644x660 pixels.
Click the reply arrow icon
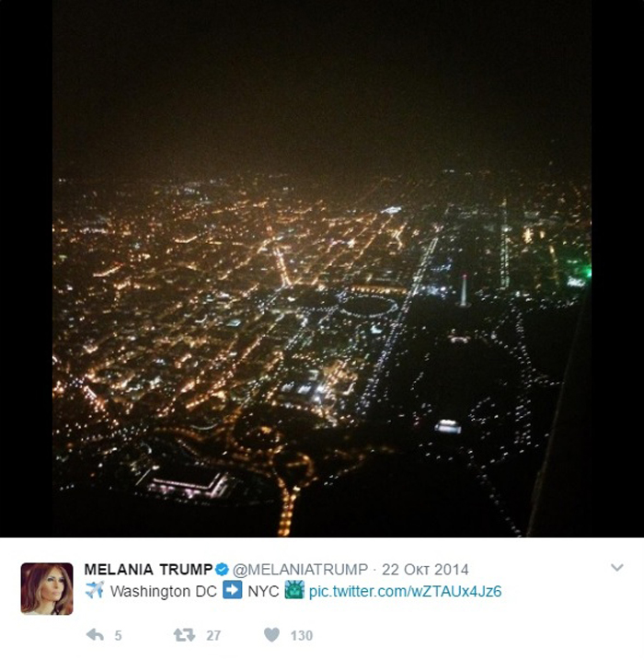(x=95, y=635)
